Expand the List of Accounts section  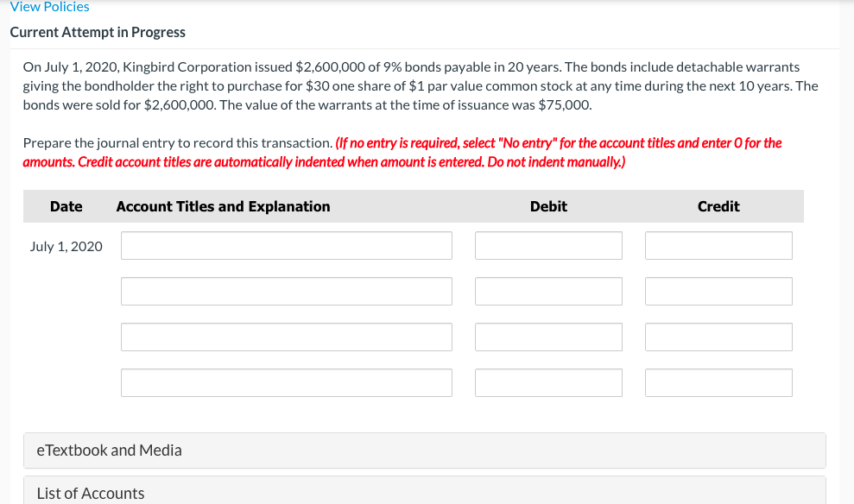pos(90,493)
